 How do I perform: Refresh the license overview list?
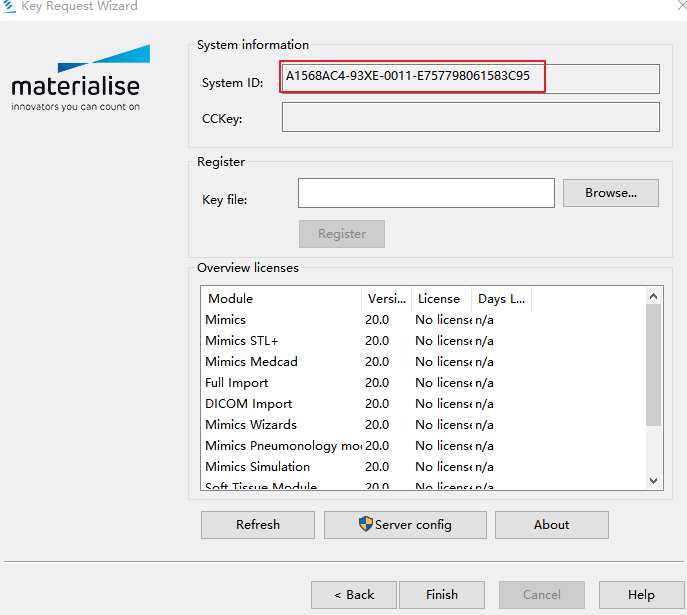tap(258, 525)
